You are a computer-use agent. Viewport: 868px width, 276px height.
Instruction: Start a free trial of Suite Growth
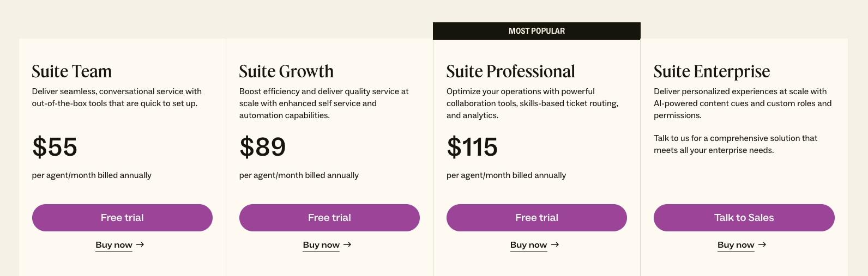click(x=329, y=218)
